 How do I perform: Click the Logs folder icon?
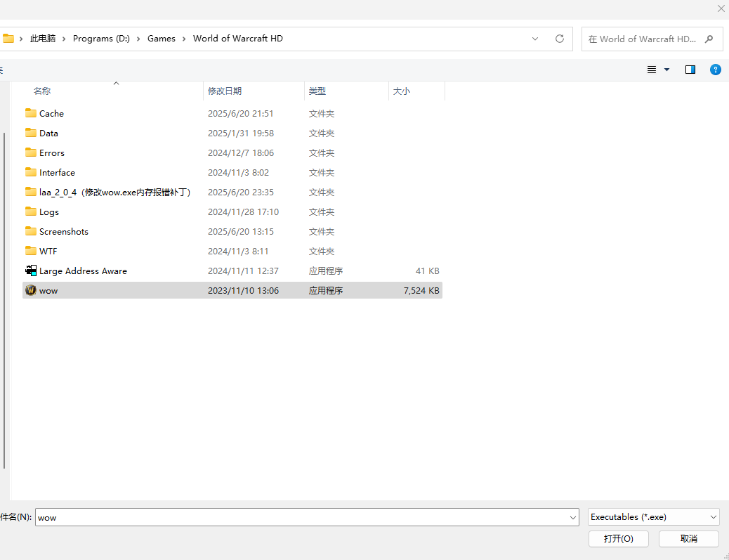(x=31, y=211)
